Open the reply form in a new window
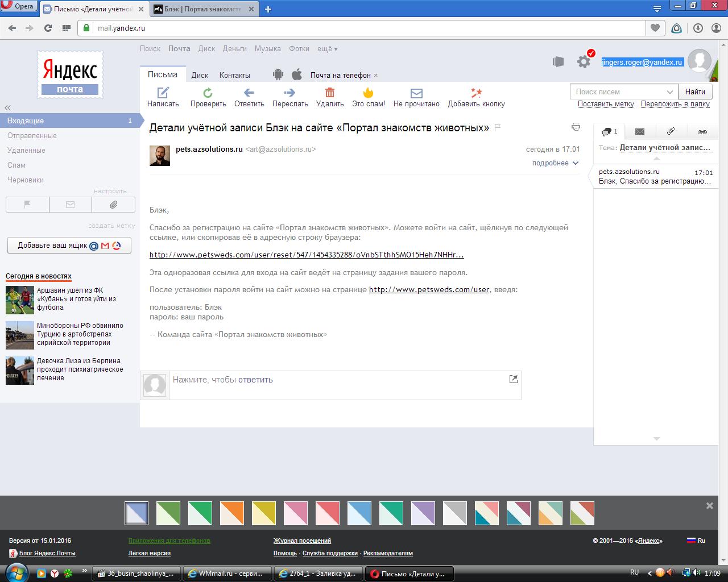The height and width of the screenshot is (582, 728). point(514,379)
